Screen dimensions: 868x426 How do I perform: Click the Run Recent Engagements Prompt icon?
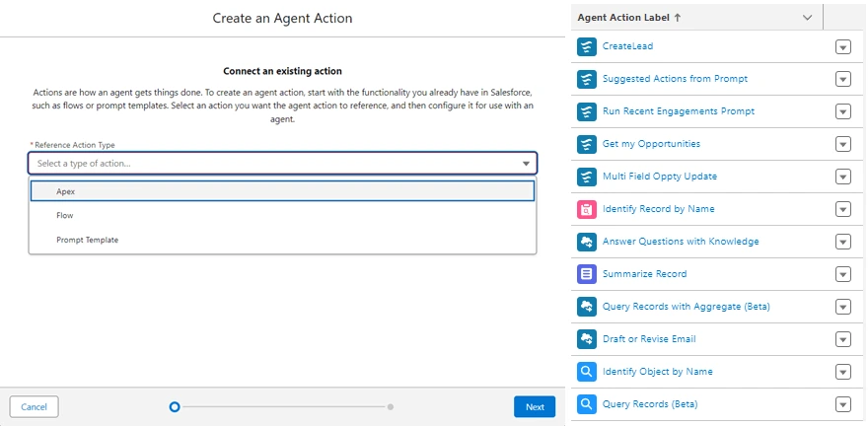tap(586, 111)
